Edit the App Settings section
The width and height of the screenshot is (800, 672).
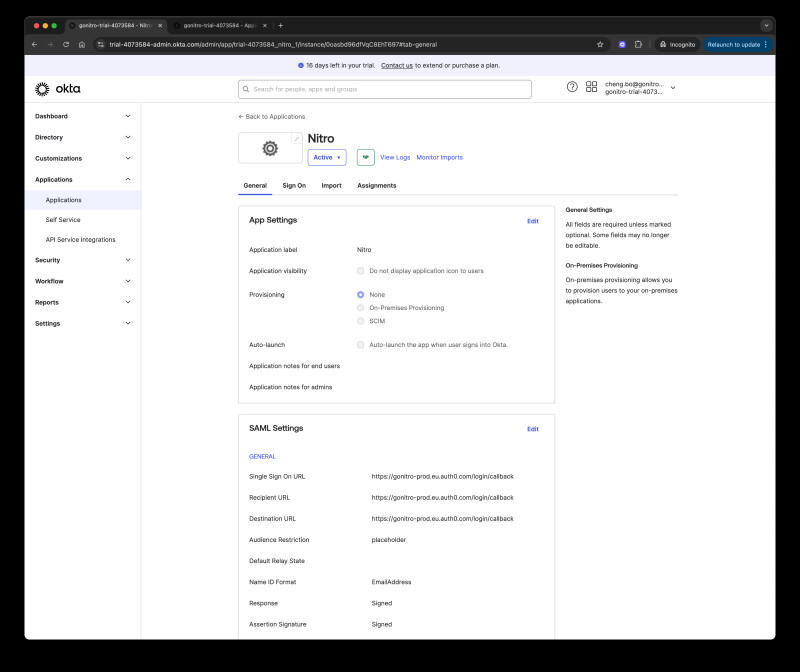point(533,221)
